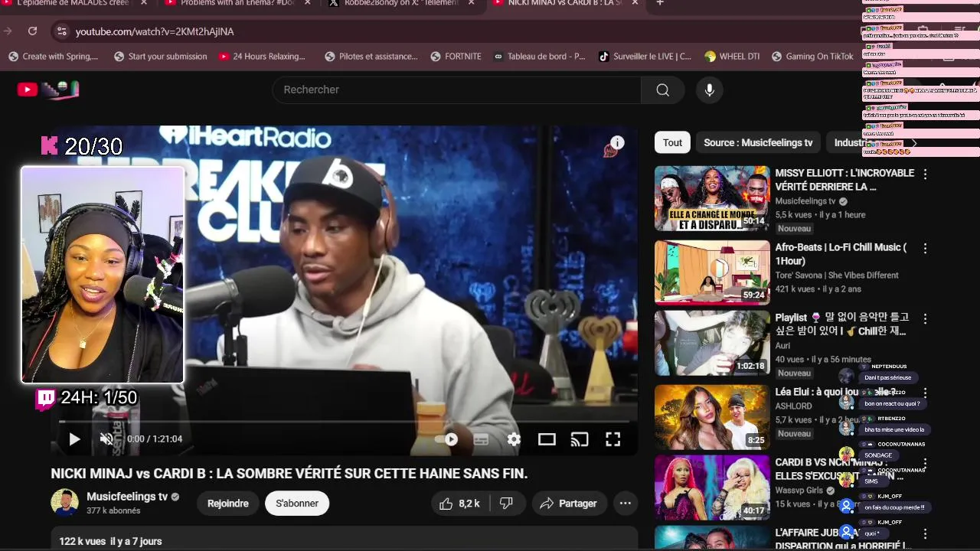Unmute the video via speaker icon
This screenshot has height=551, width=980.
click(106, 439)
